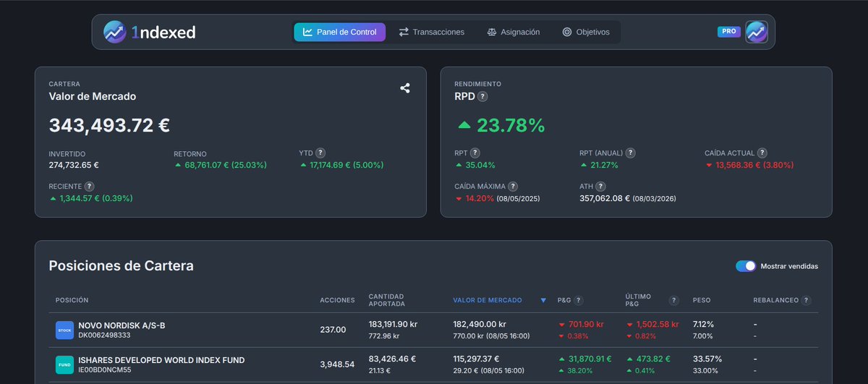The width and height of the screenshot is (868, 384).
Task: Click the Posiciones de Cartera heading
Action: [x=121, y=266]
